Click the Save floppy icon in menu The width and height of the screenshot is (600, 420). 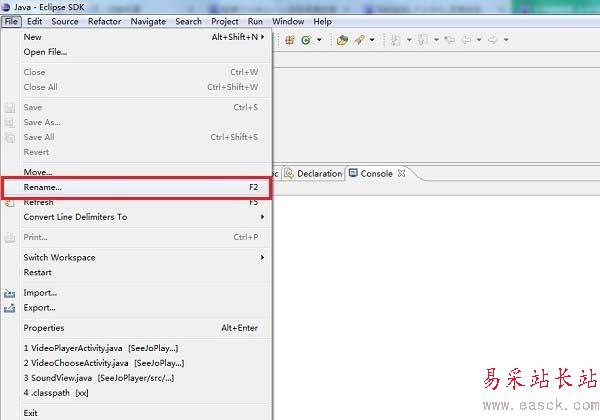point(10,108)
